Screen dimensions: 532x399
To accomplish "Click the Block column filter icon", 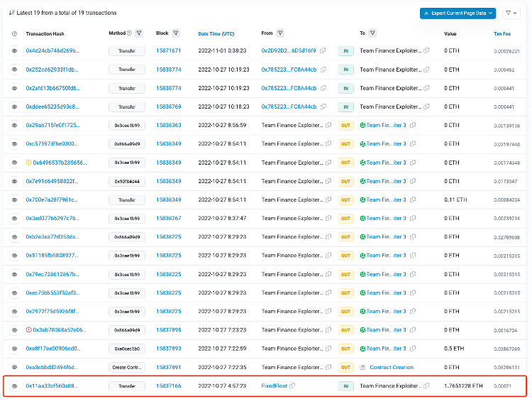I will (176, 33).
